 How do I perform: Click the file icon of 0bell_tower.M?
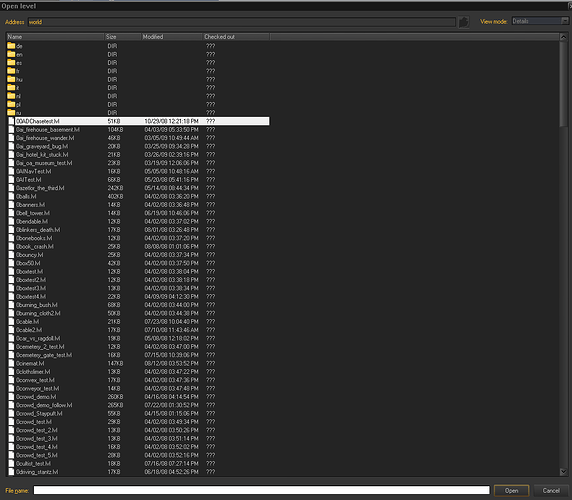[x=11, y=213]
